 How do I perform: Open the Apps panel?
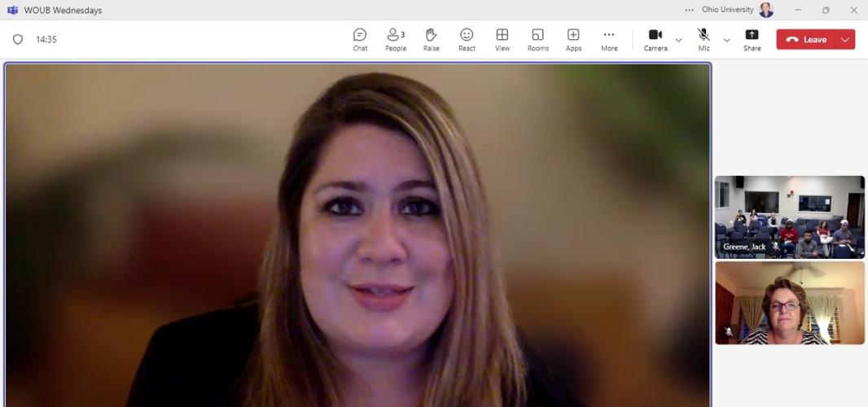click(x=573, y=38)
